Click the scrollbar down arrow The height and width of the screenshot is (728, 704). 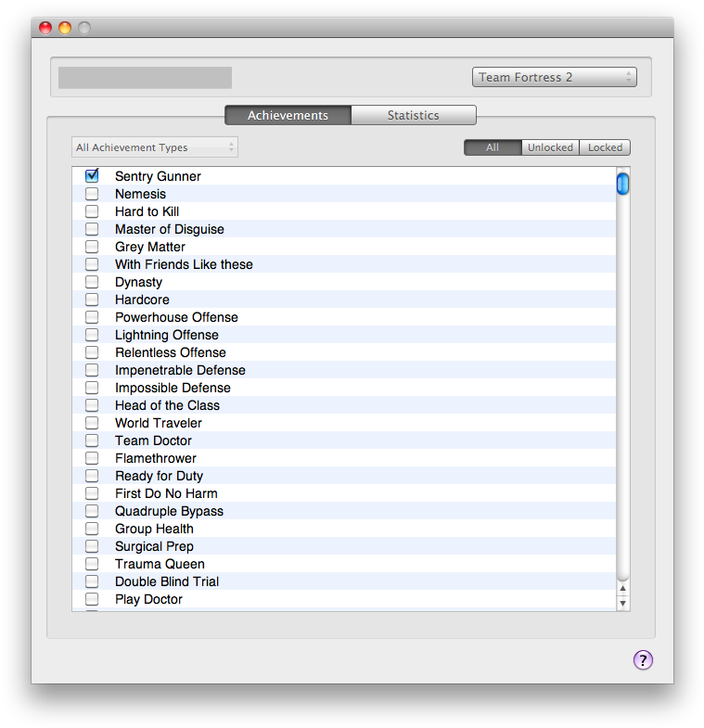pos(622,603)
